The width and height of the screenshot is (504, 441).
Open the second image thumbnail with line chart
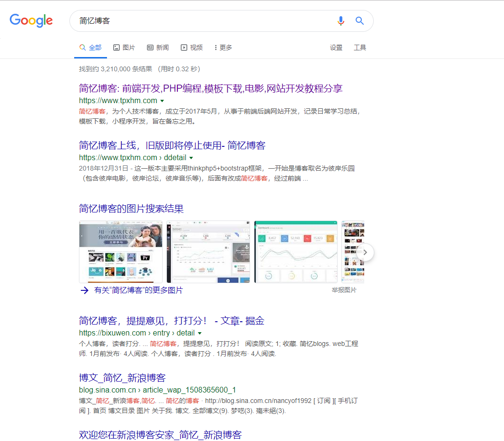pyautogui.click(x=208, y=252)
